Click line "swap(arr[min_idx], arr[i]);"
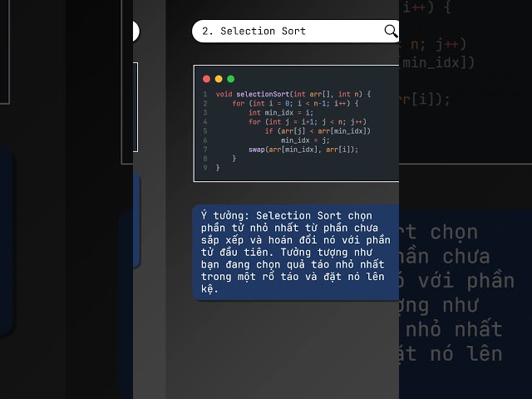Screen dimensions: 532x399 pos(303,150)
